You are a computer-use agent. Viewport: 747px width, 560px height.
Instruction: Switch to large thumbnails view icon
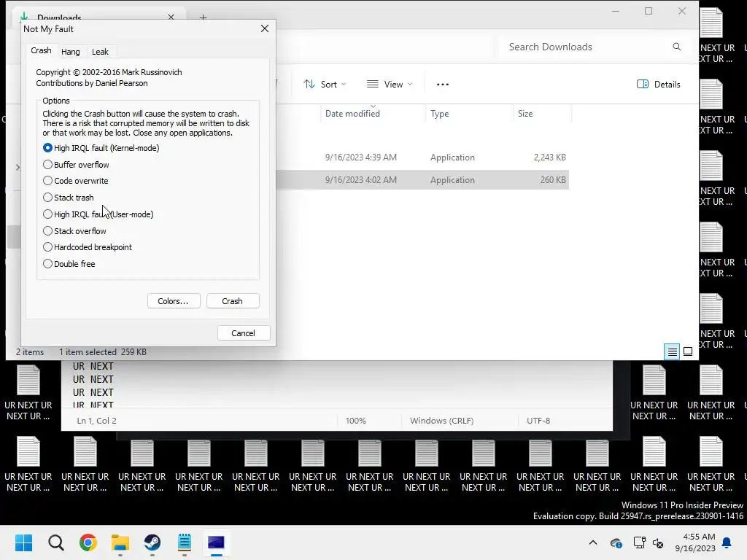point(688,352)
